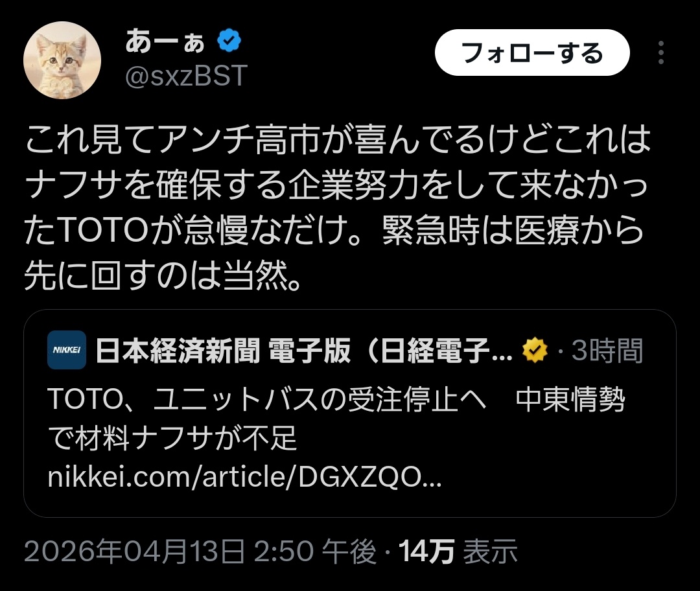Click tweet line mentioning アンチ高市が喜んでる

coord(338,139)
